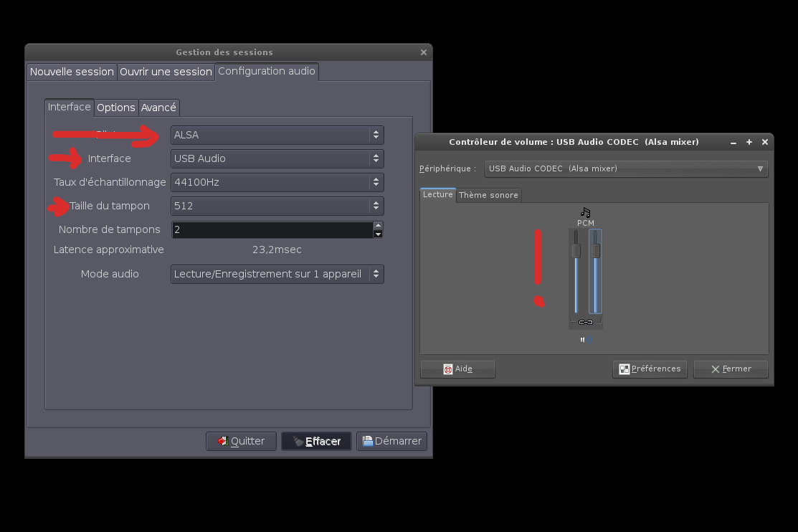Click the Mode audio label
The width and height of the screenshot is (798, 532).
point(110,274)
